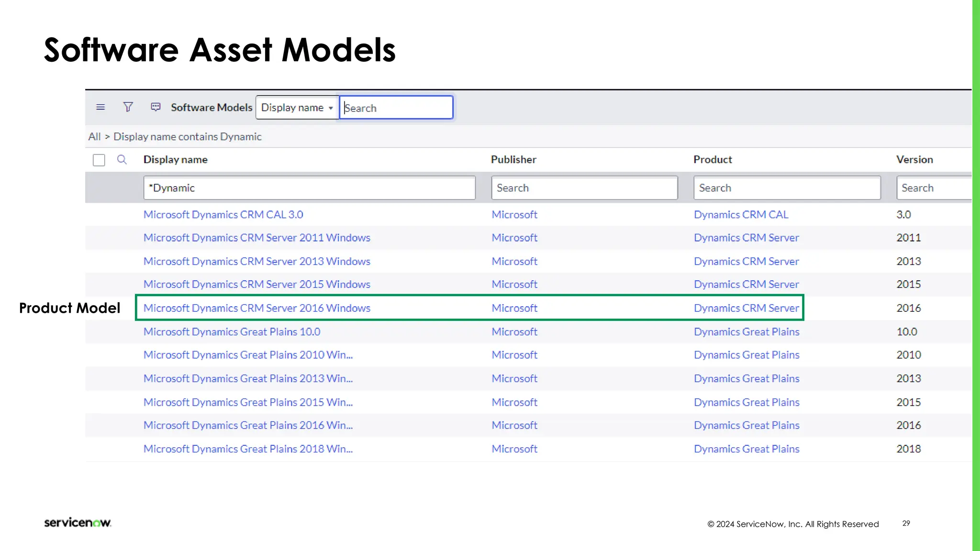Image resolution: width=980 pixels, height=551 pixels.
Task: Open the activity stream comment icon
Action: [x=156, y=107]
